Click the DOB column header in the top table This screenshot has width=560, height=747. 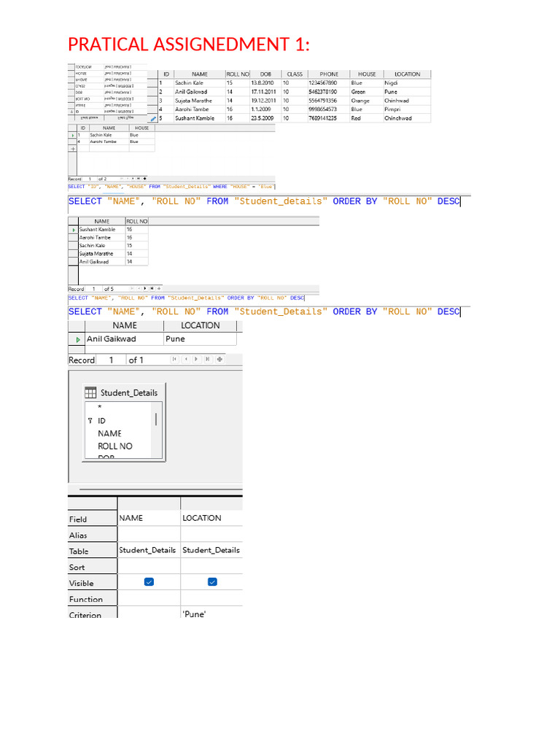(x=265, y=74)
